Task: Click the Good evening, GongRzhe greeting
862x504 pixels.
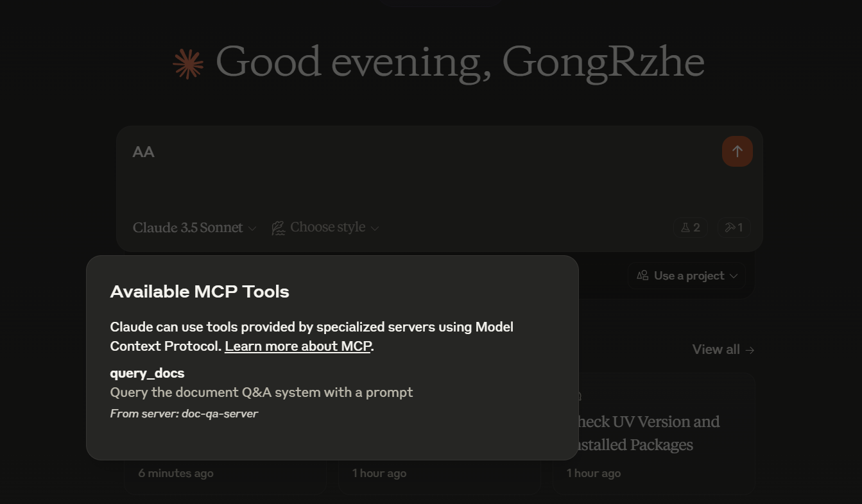Action: tap(460, 62)
